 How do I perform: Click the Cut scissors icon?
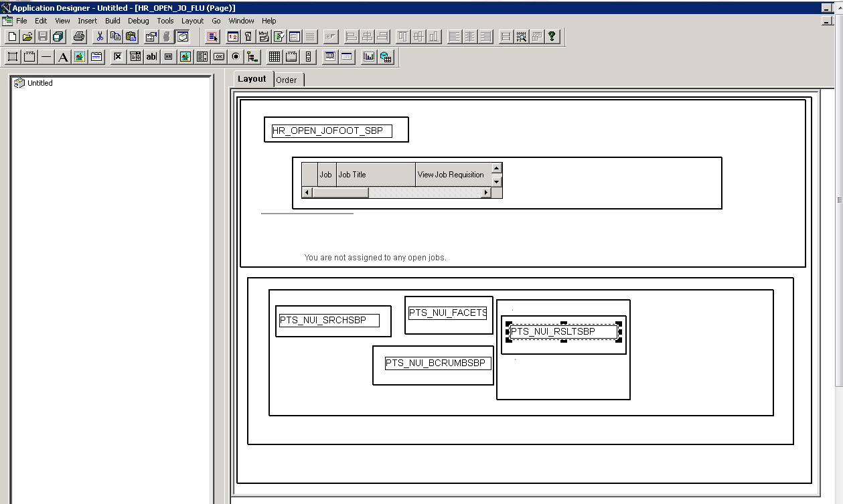pyautogui.click(x=100, y=36)
